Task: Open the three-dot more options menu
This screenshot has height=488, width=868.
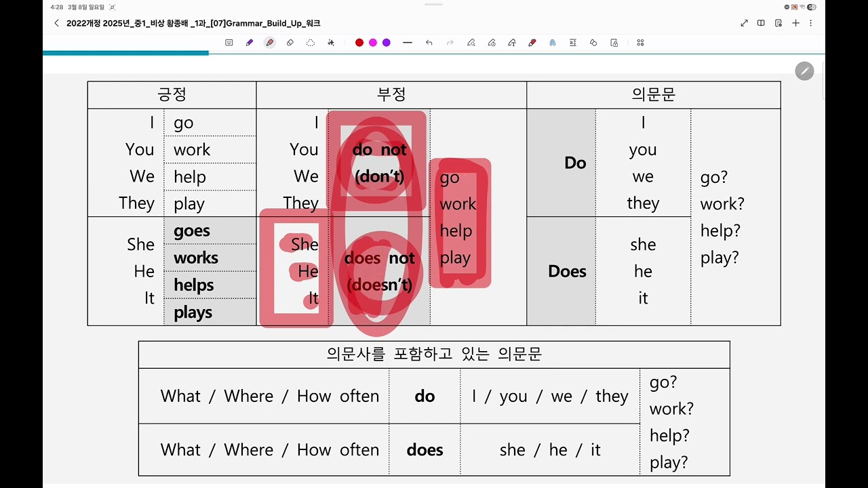Action: [x=811, y=23]
